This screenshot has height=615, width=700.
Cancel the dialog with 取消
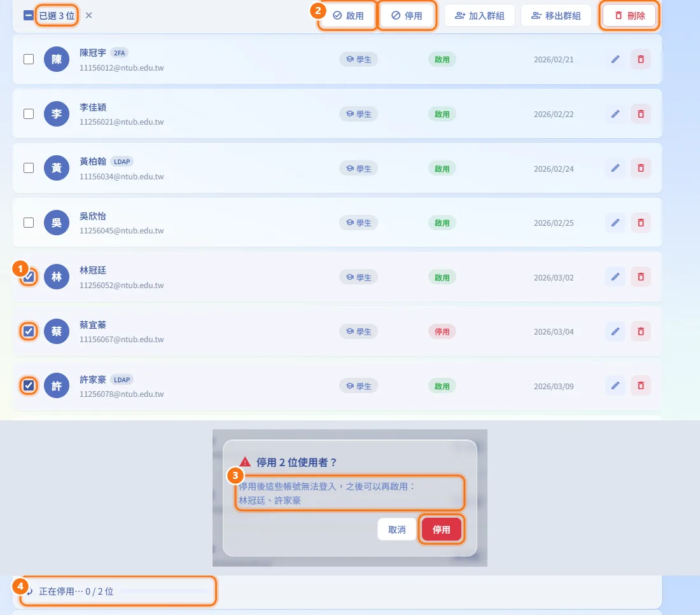point(397,529)
